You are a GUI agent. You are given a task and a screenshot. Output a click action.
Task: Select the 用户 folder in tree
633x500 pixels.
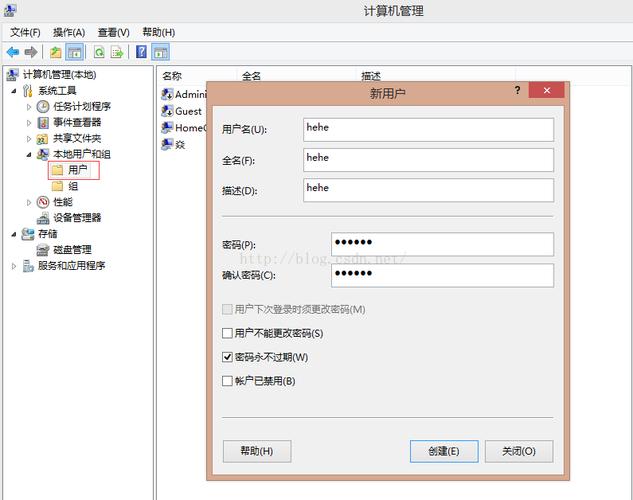73,170
